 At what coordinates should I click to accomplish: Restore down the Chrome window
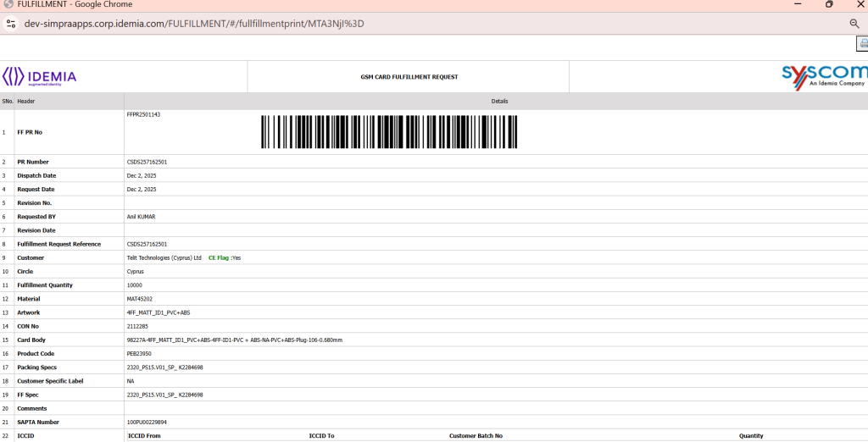[x=829, y=4]
